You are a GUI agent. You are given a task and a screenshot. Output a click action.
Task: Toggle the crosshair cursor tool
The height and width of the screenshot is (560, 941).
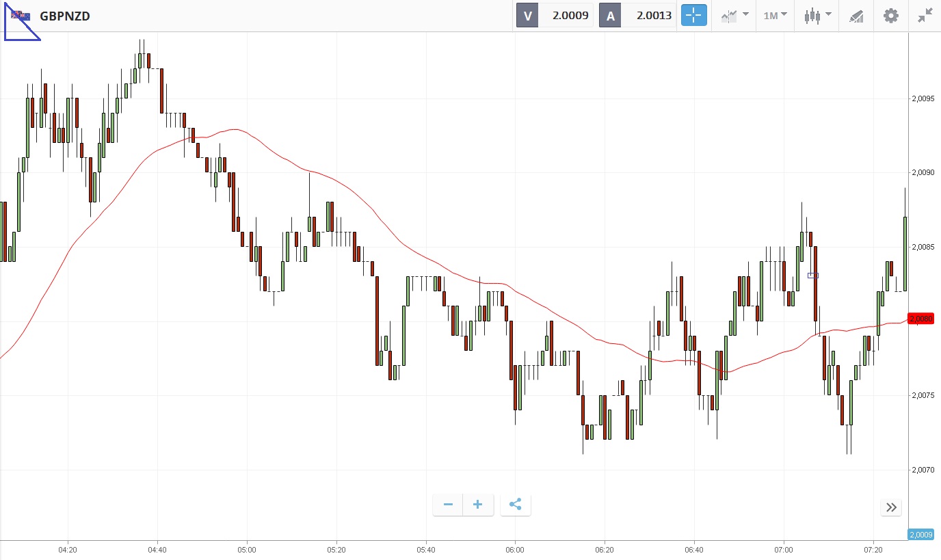(x=693, y=15)
